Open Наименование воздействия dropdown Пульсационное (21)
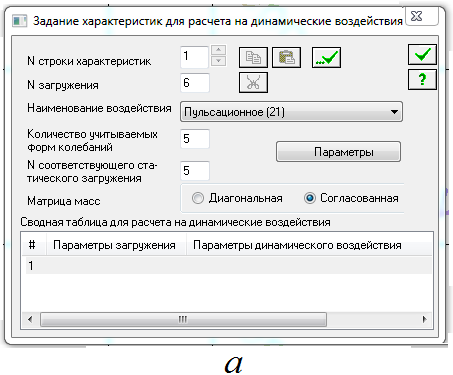 (291, 112)
